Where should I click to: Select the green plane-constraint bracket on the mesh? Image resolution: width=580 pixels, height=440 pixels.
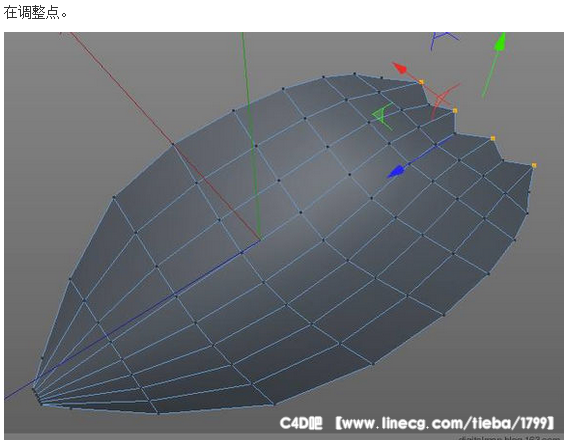[x=382, y=116]
